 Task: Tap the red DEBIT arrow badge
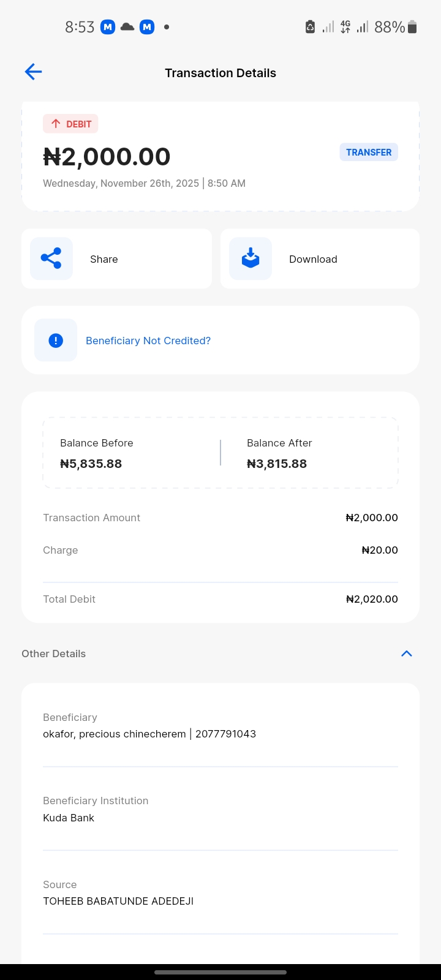pos(70,124)
